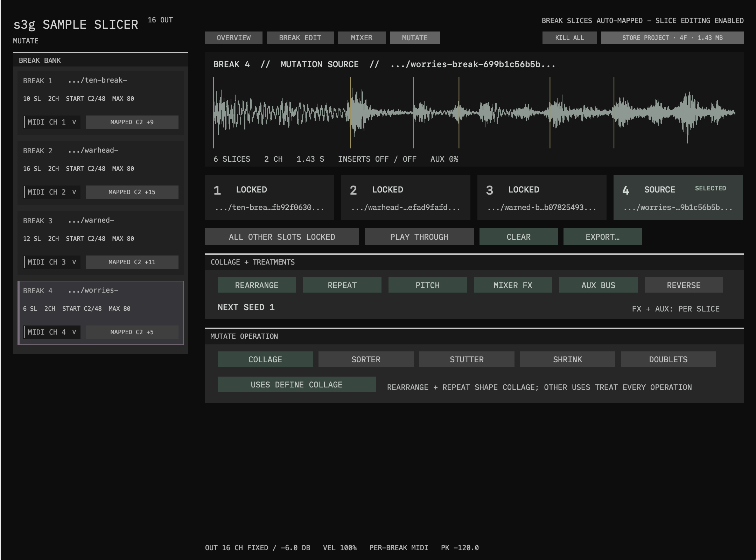756x560 pixels.
Task: Click the VEL 100% status entry
Action: point(339,548)
